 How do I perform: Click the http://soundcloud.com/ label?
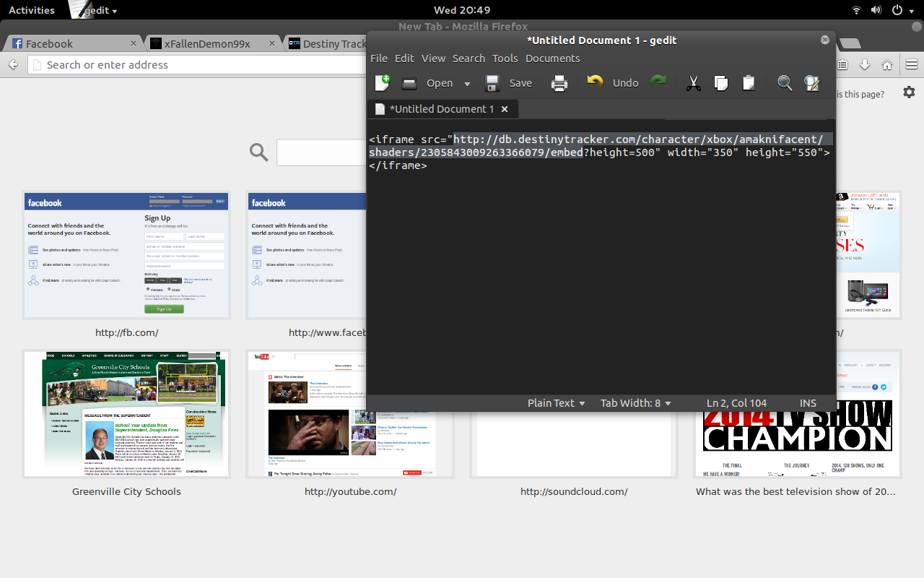(574, 492)
